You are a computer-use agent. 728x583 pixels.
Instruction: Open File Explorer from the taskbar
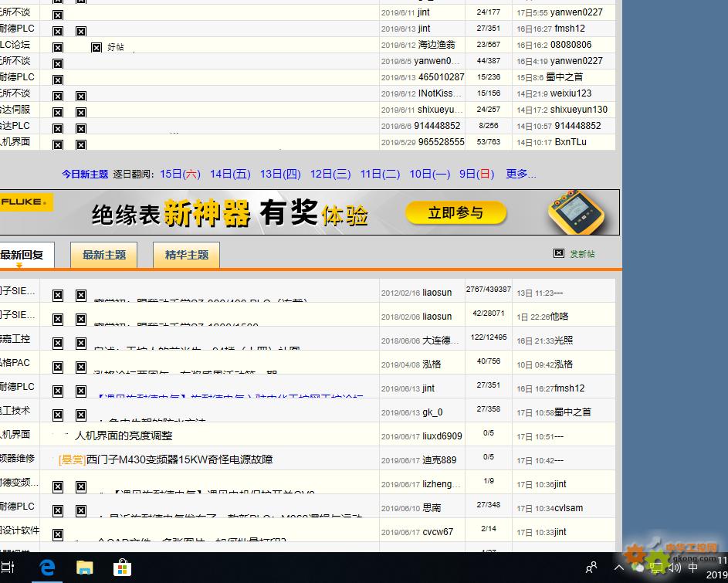click(84, 568)
